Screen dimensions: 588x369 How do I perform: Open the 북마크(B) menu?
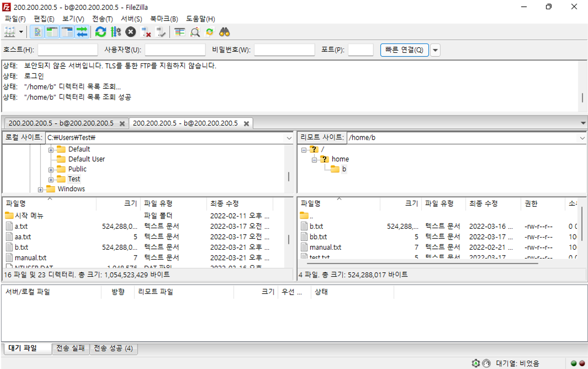[x=164, y=19]
